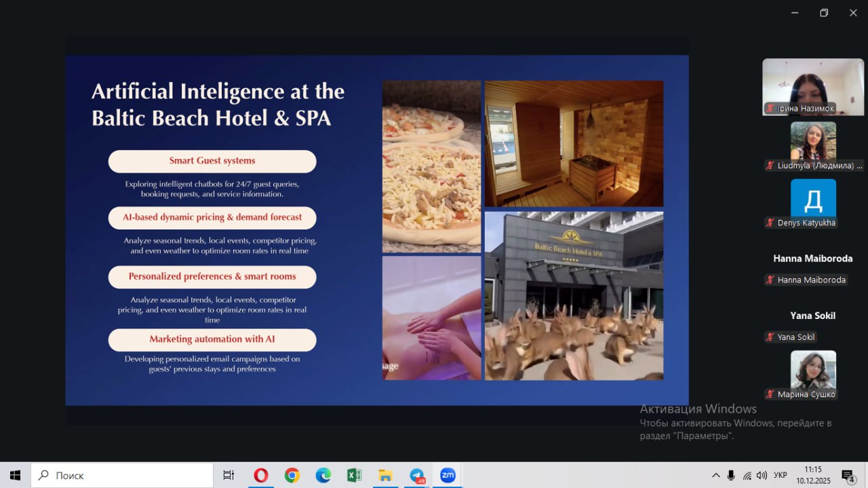Image resolution: width=868 pixels, height=488 pixels.
Task: Click the massage photo on the slide
Action: coord(431,318)
